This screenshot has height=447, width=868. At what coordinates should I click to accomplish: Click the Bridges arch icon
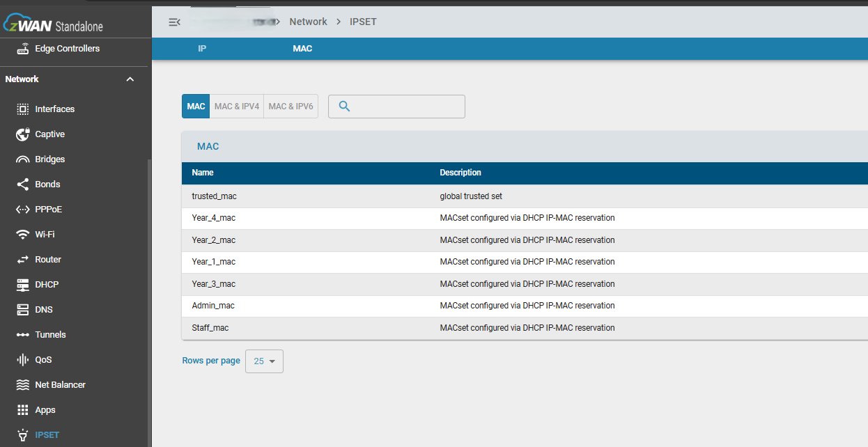pos(23,159)
